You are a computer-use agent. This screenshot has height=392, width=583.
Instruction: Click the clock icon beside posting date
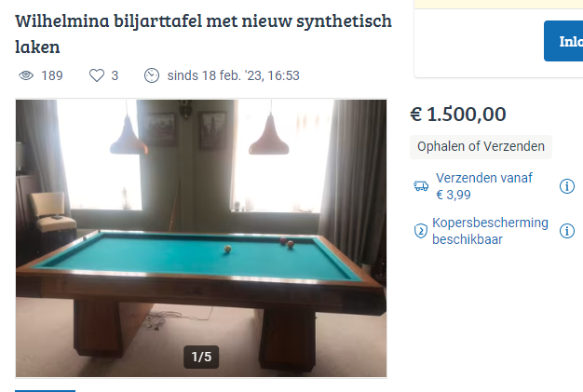click(x=152, y=75)
